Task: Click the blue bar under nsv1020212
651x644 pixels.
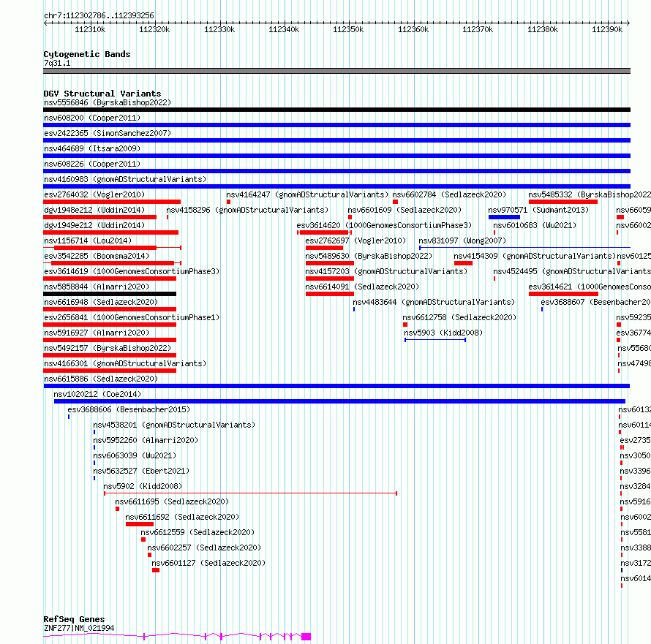Action: point(339,401)
